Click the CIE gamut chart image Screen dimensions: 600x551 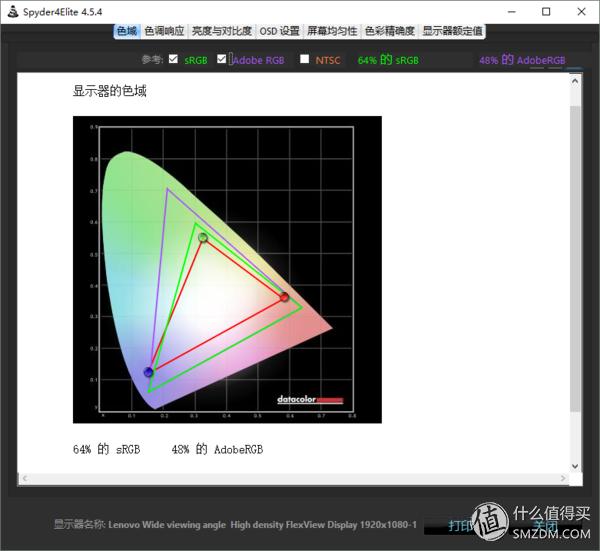point(227,270)
